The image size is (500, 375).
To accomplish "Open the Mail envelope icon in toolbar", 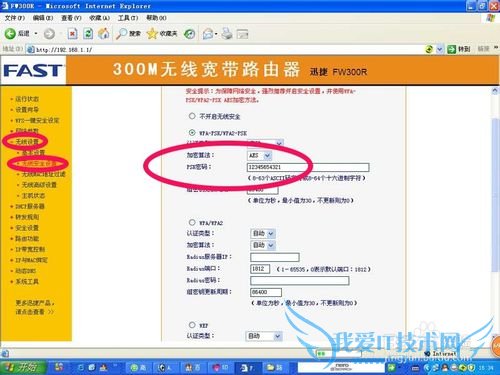I will point(208,34).
